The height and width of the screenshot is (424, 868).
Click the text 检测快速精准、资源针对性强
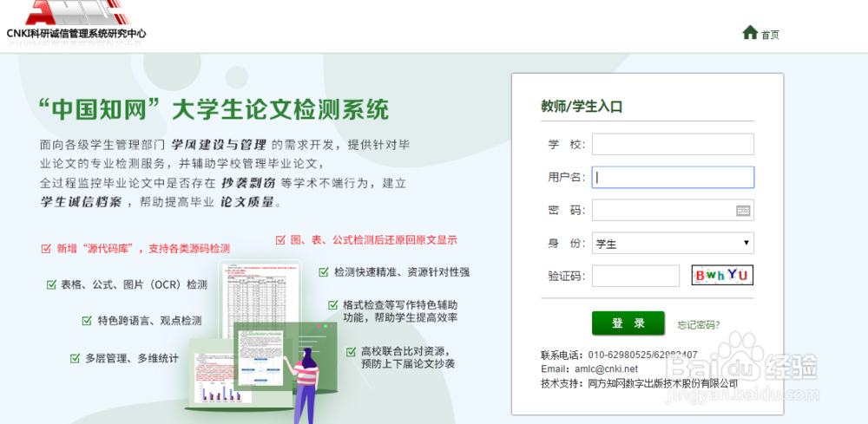tap(402, 272)
